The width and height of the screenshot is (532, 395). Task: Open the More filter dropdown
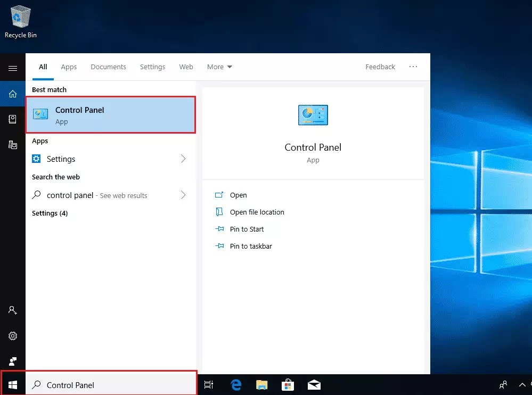point(219,67)
